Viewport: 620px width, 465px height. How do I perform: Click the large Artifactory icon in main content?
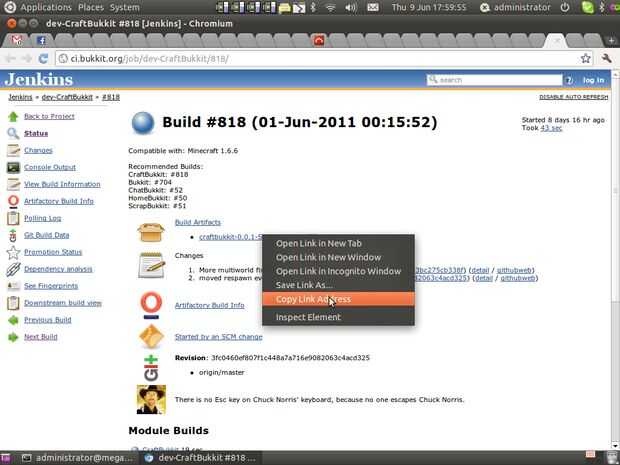[151, 305]
